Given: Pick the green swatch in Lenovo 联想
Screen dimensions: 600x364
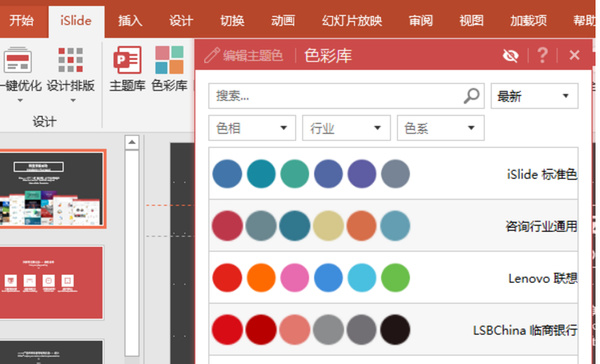Looking at the screenshot, I should coord(395,278).
